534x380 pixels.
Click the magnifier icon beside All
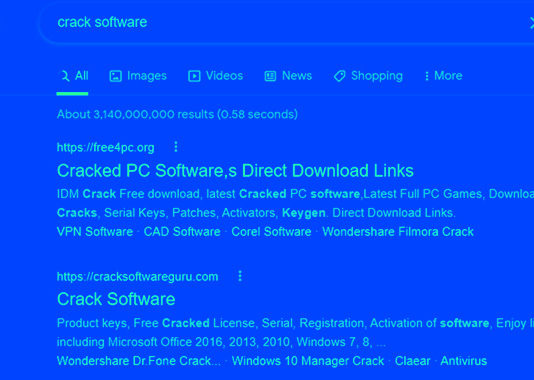click(65, 76)
